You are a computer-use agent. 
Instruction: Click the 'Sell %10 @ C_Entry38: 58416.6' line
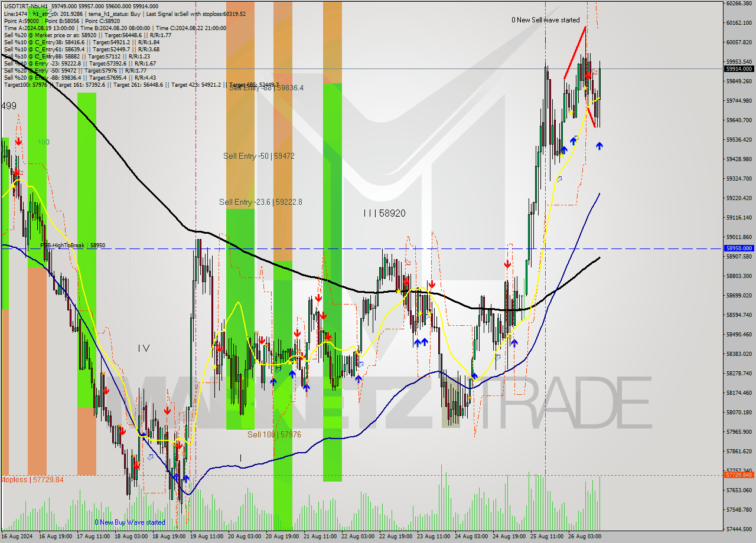[x=82, y=42]
